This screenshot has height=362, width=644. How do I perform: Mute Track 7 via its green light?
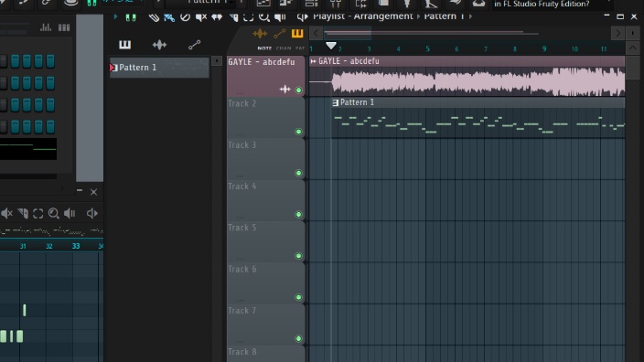tap(298, 338)
